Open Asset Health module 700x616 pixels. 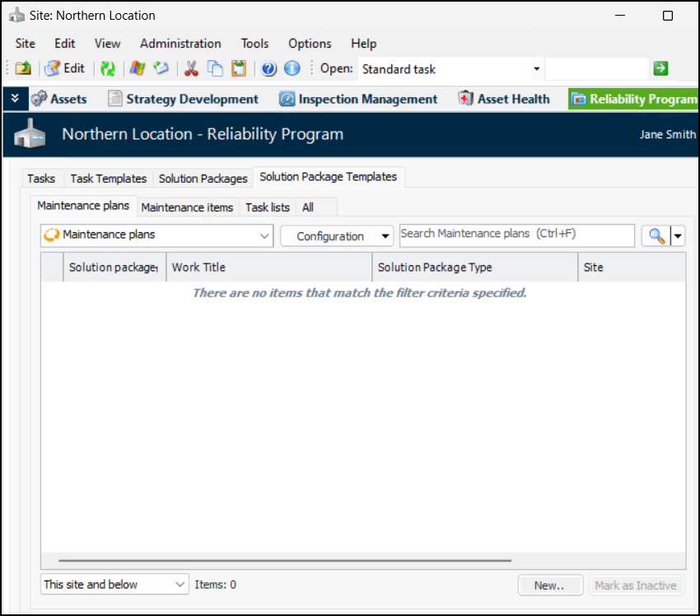point(504,99)
